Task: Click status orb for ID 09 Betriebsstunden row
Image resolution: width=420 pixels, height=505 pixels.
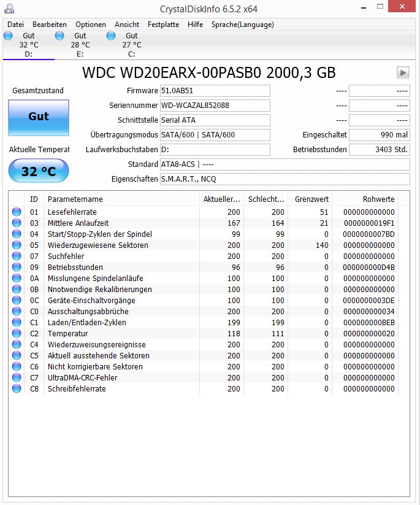Action: 17,267
